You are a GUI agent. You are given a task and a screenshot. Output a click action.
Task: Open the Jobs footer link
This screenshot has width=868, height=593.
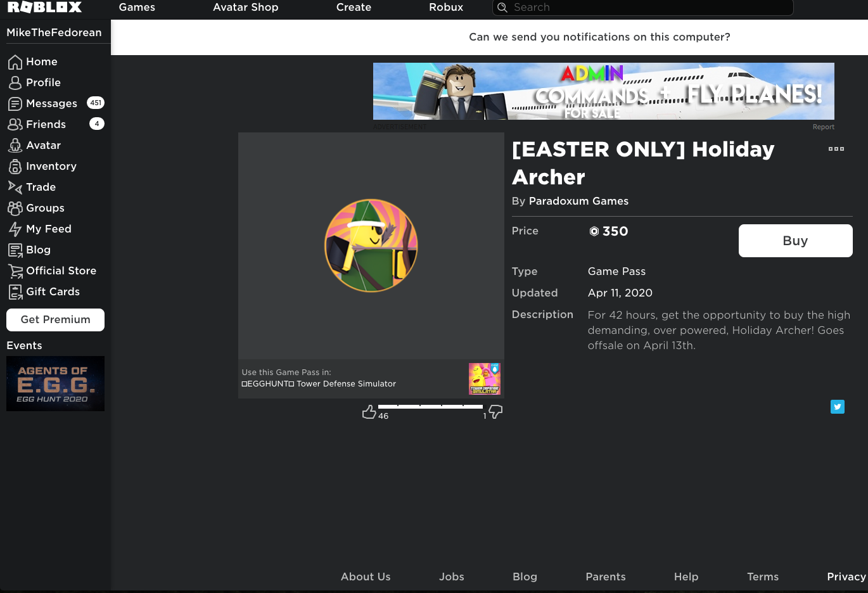[452, 577]
